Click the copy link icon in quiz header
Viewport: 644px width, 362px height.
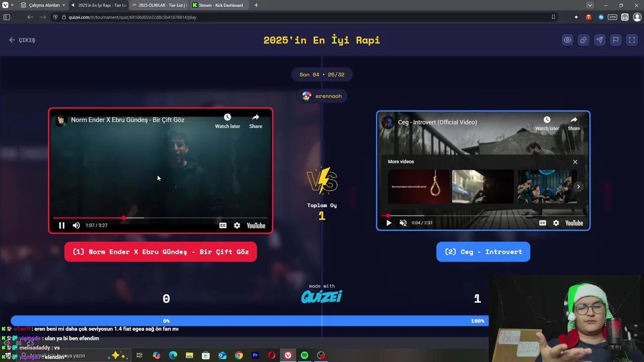[x=584, y=40]
